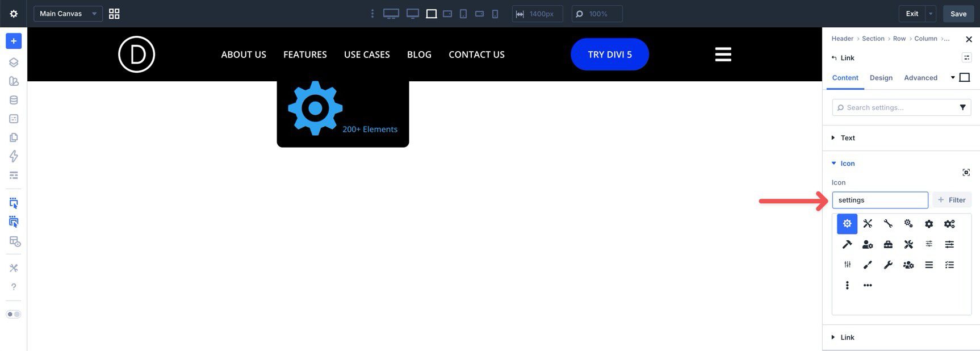
Task: Choose the vertical three dots icon in picker
Action: pos(847,285)
